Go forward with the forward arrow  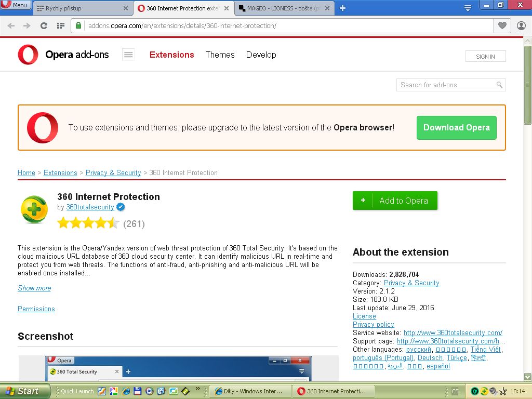(27, 25)
